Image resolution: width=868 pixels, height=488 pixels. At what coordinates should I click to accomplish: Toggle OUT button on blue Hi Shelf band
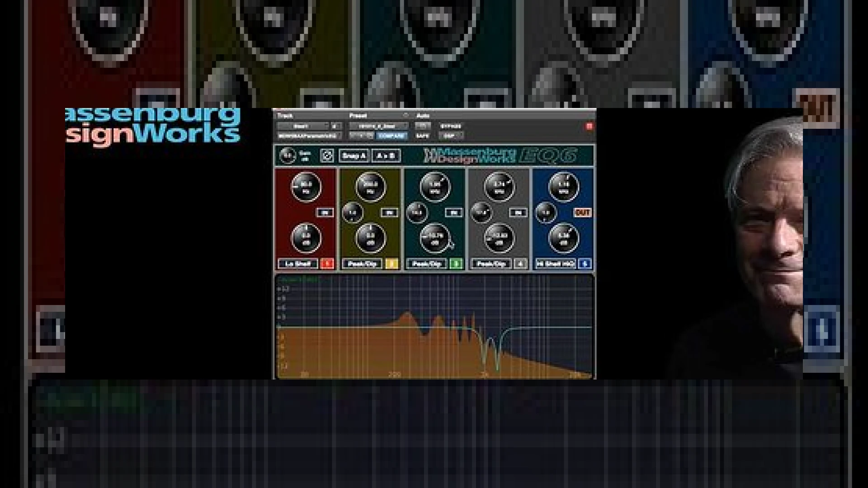click(x=582, y=212)
